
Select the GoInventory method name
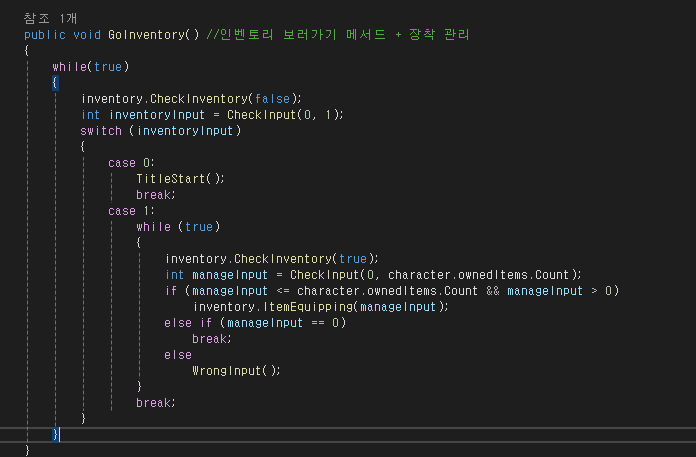pos(147,35)
